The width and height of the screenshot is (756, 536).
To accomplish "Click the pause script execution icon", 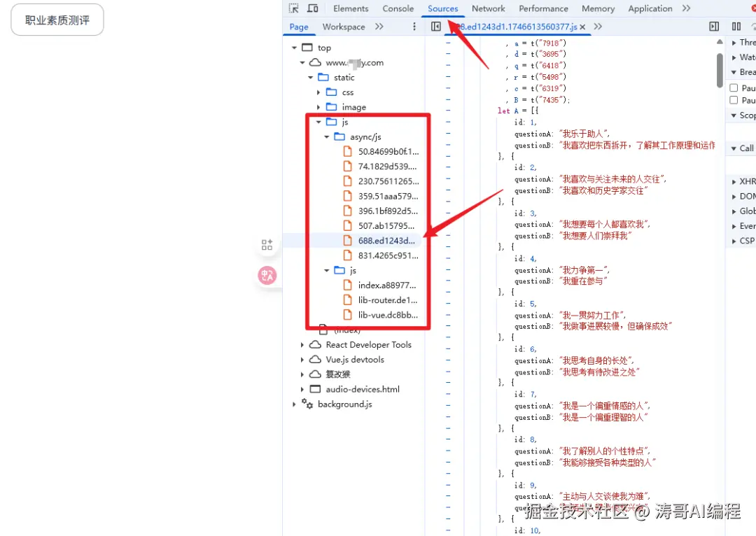I will (x=736, y=27).
